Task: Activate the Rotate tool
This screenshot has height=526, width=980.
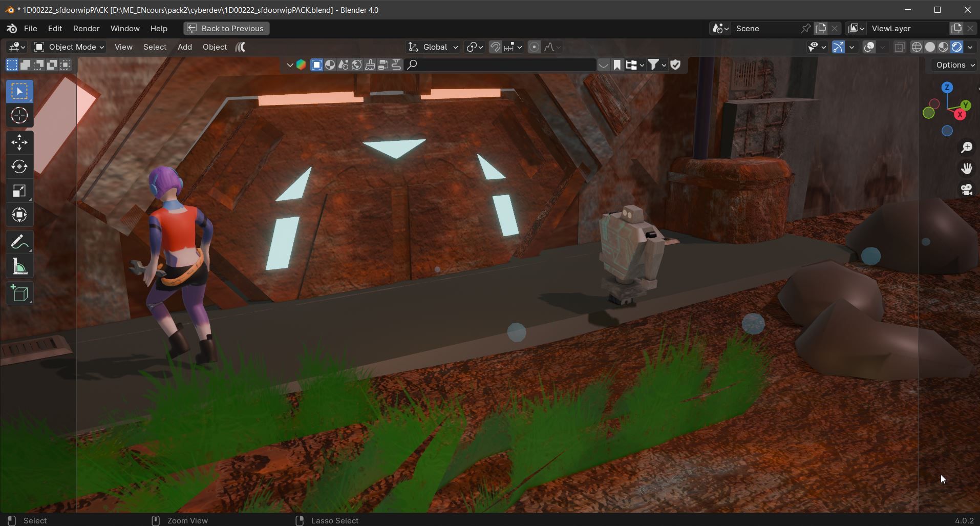Action: coord(19,167)
